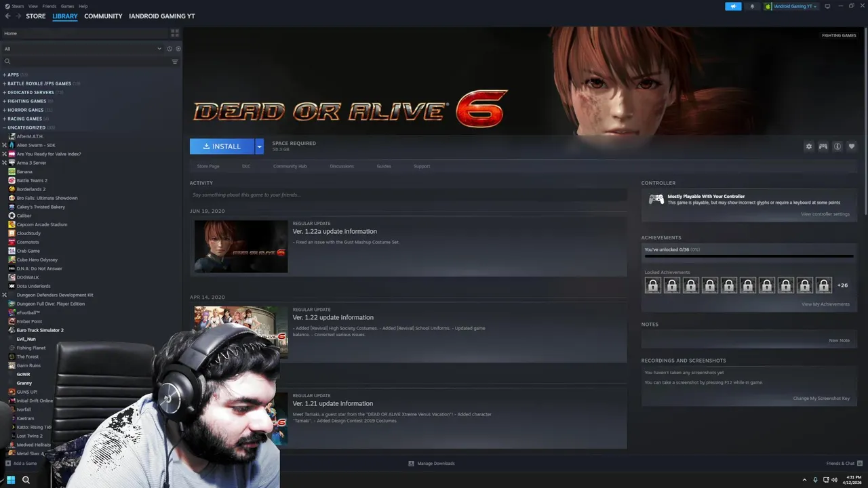The height and width of the screenshot is (488, 868).
Task: Click taskbar volume speaker icon
Action: coord(834,480)
